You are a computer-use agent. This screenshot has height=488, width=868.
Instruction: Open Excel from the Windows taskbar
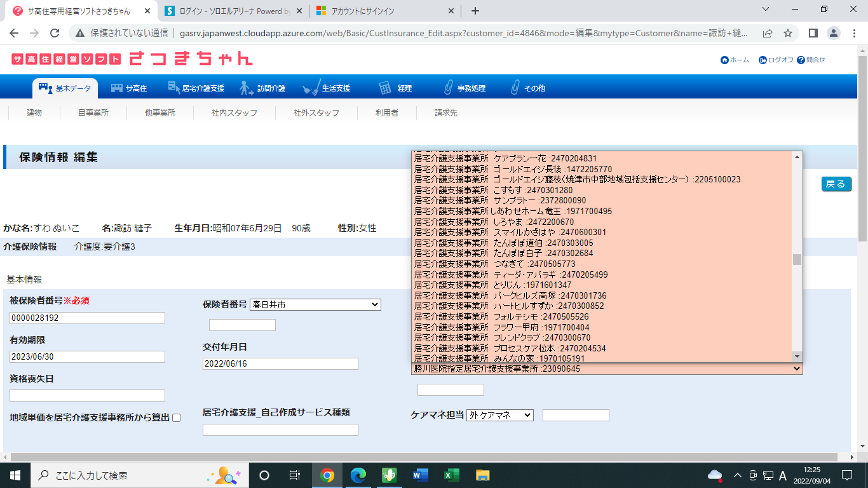pyautogui.click(x=451, y=475)
